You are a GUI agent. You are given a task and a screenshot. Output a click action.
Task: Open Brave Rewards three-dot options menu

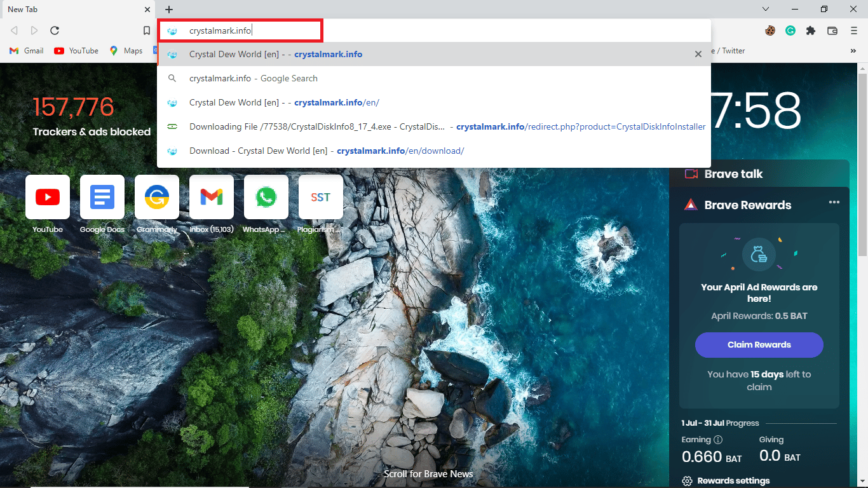(x=834, y=203)
